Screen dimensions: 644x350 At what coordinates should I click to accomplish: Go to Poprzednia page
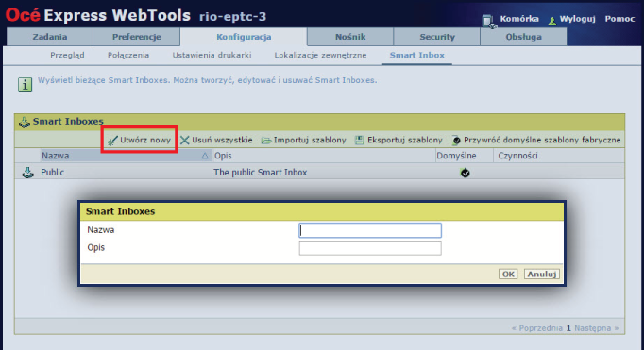pos(536,328)
